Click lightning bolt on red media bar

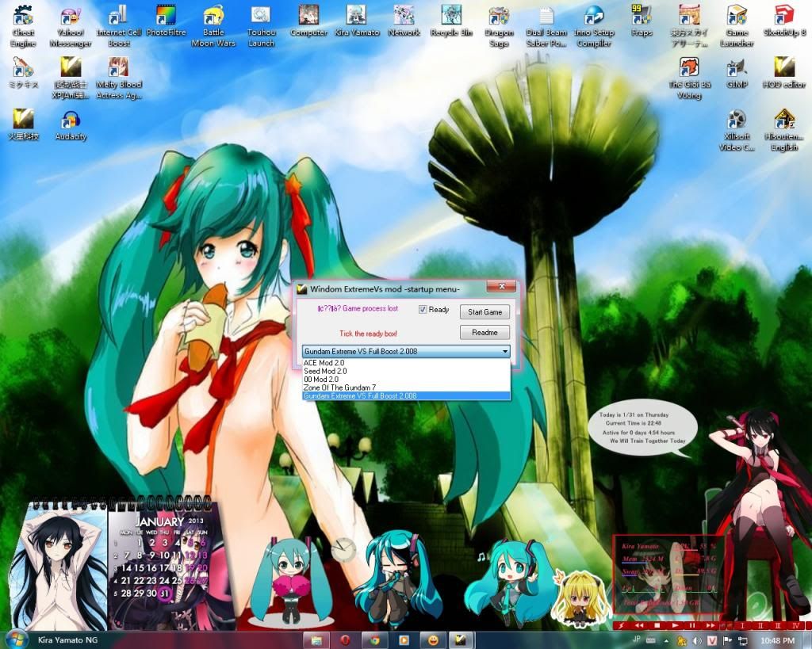[622, 625]
